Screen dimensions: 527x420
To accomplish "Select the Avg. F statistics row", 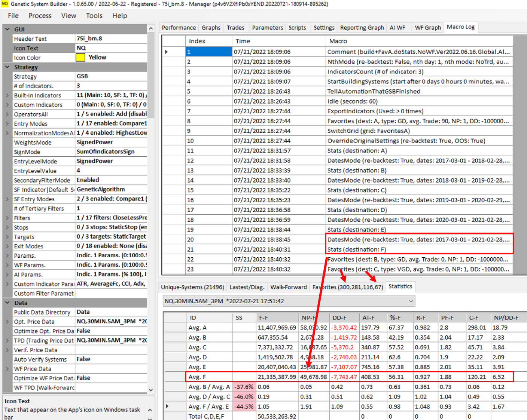I will (x=210, y=377).
